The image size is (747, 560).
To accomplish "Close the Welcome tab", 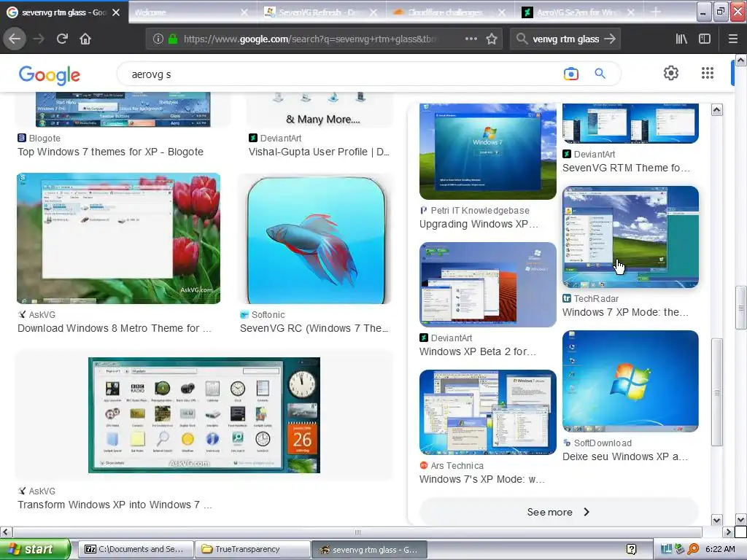I will pyautogui.click(x=244, y=12).
